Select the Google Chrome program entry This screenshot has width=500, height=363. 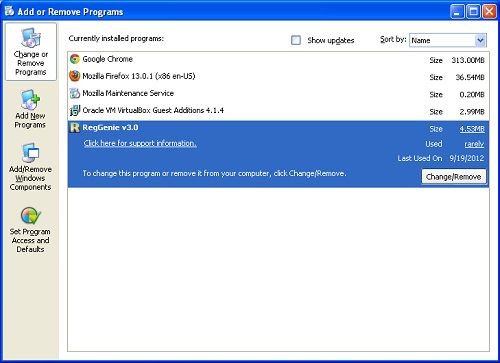tap(278, 60)
